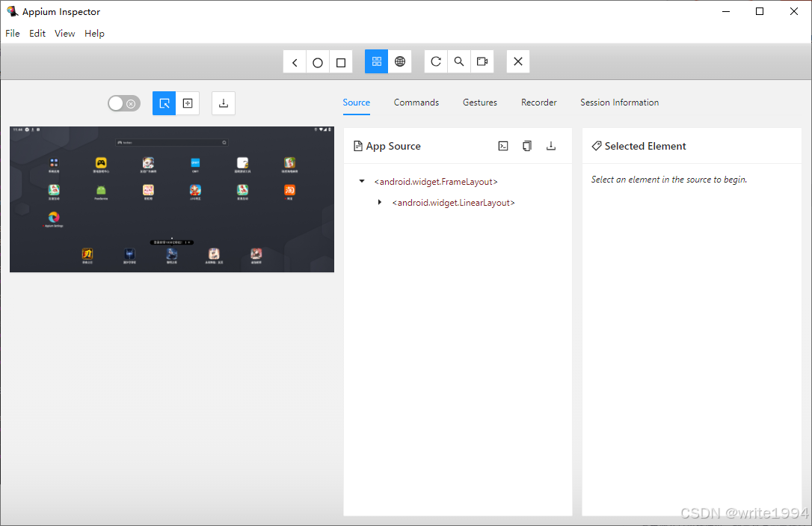Collapse the android.widget.FrameLayout node
The width and height of the screenshot is (812, 526).
[362, 181]
